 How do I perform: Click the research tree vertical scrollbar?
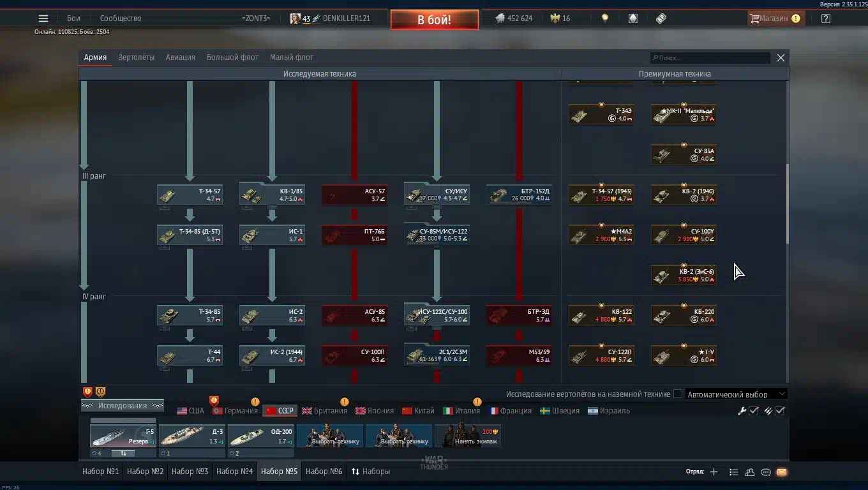point(787,204)
